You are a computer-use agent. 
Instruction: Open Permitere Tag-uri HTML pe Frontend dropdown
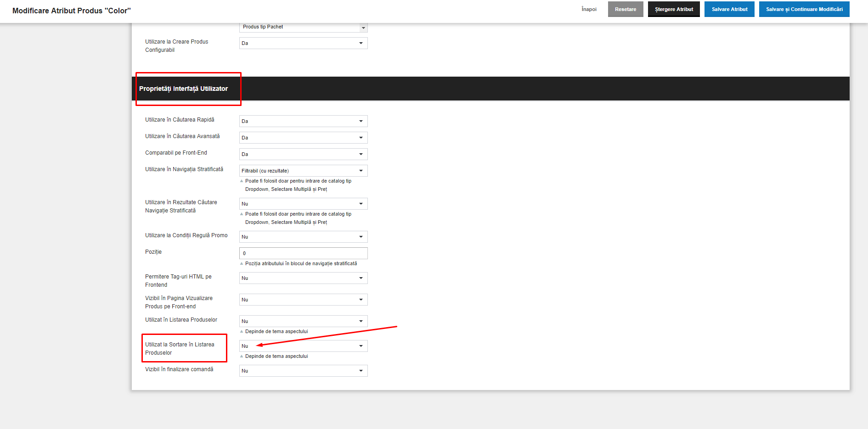(303, 278)
